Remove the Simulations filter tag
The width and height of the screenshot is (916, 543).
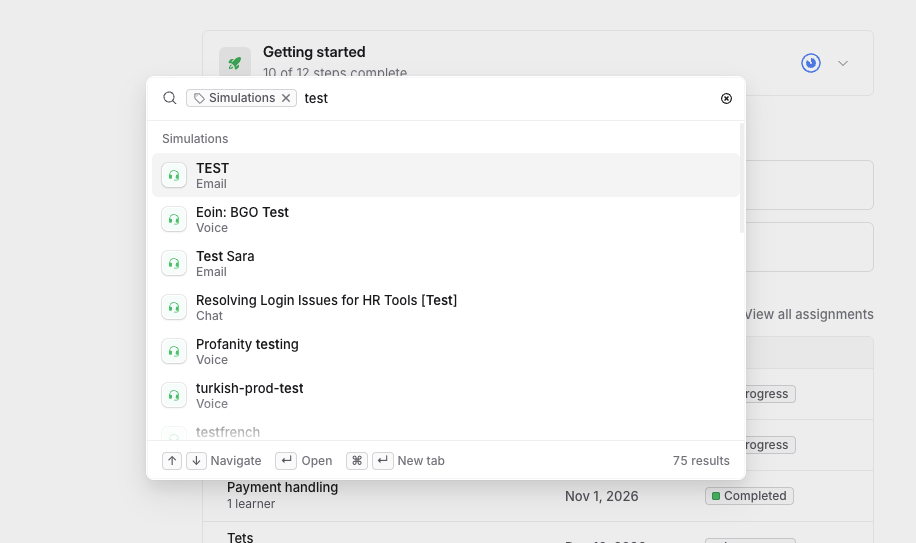coord(286,98)
